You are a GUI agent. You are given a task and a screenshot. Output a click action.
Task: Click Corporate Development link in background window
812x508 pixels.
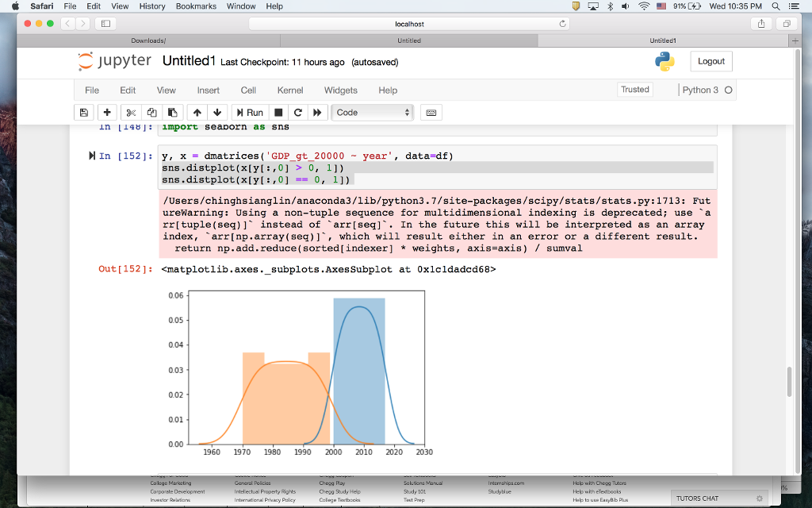click(178, 491)
